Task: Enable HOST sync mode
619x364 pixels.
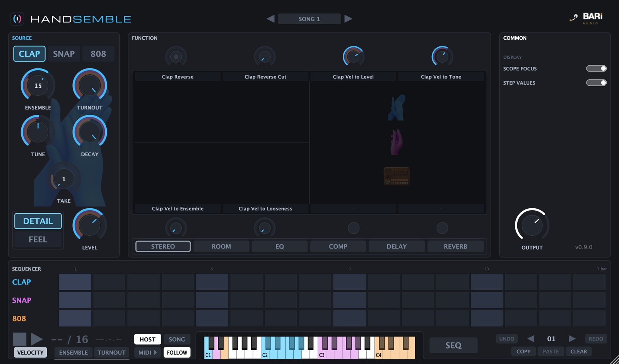Action: (x=147, y=339)
